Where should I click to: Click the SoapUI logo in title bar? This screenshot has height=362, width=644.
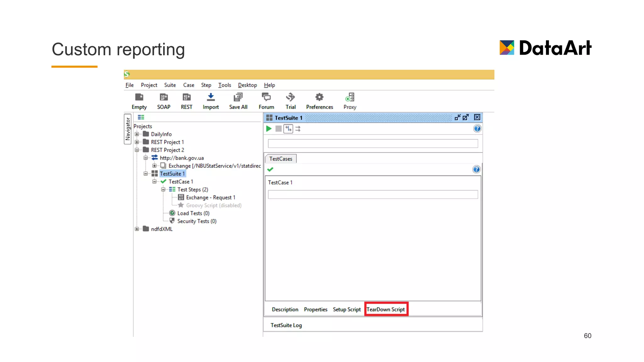tap(127, 74)
